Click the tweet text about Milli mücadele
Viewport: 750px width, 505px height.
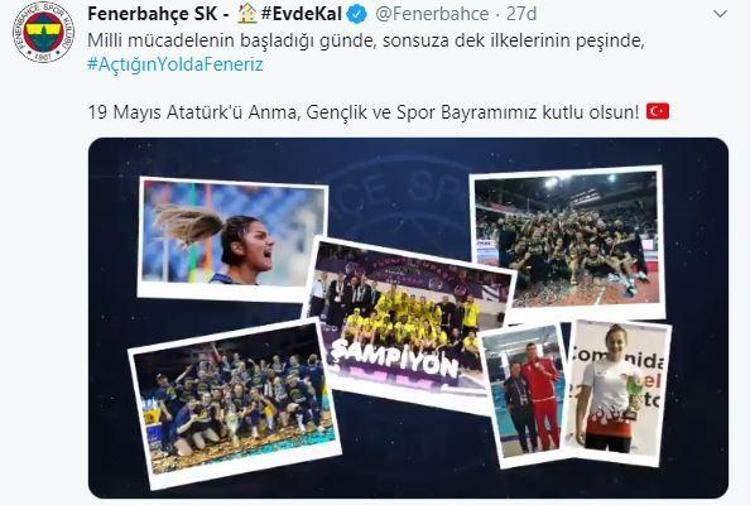coord(366,41)
